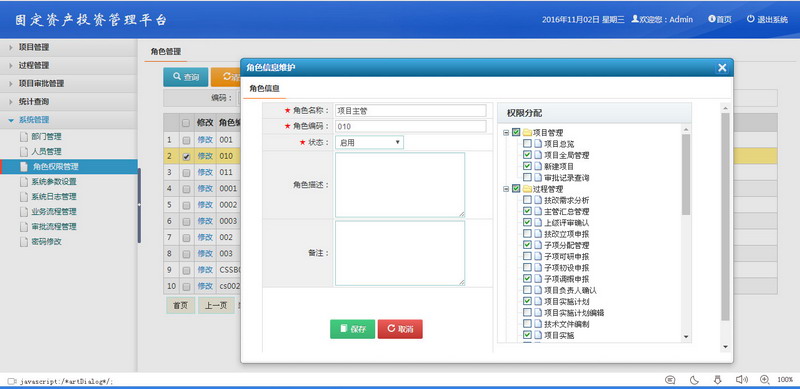Open 系统日志管理 menu item

54,197
